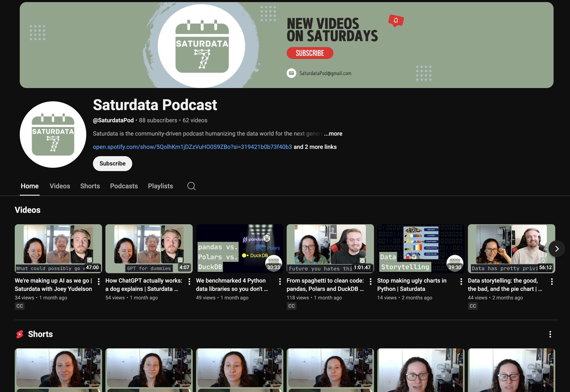Click the '44 views • 2 months ago' text
This screenshot has height=392, width=570.
pyautogui.click(x=496, y=298)
